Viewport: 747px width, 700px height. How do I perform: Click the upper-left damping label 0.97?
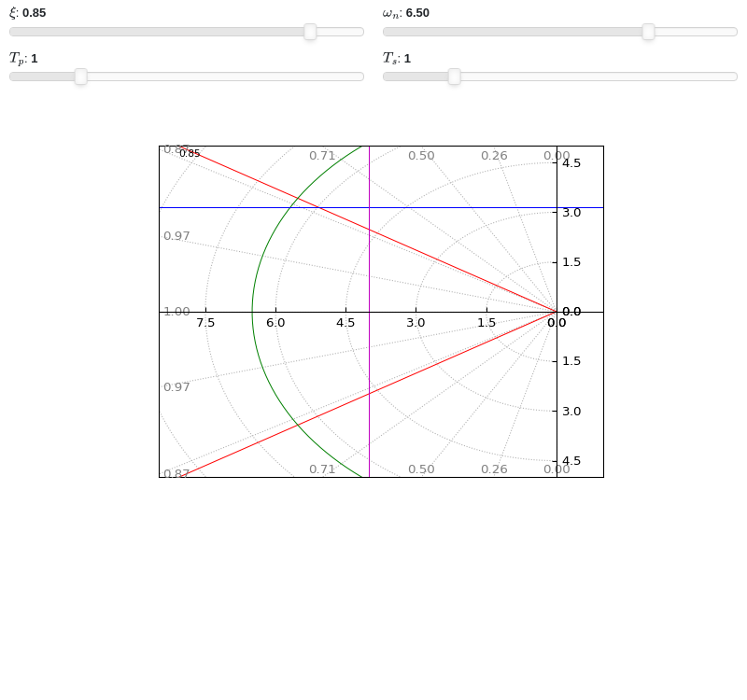[x=176, y=236]
